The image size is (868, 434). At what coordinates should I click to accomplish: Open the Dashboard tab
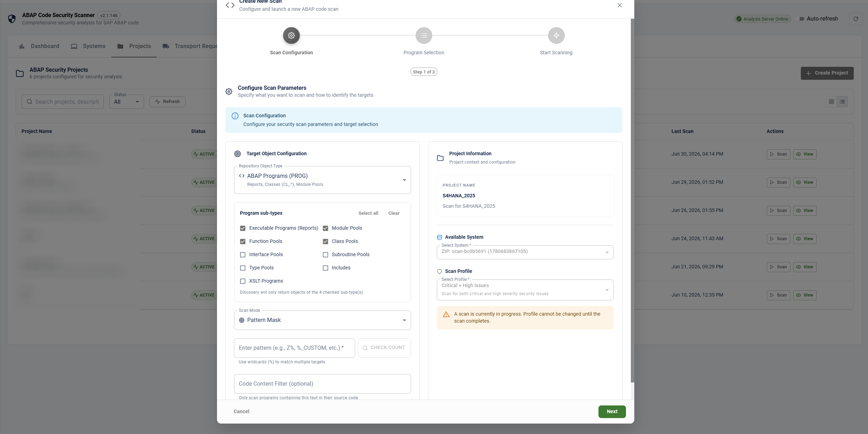point(39,46)
